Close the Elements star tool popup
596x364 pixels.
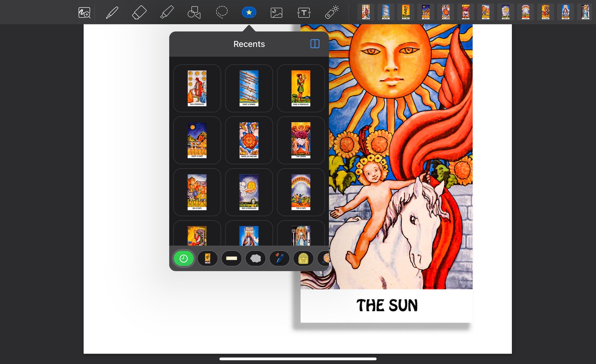tap(249, 12)
